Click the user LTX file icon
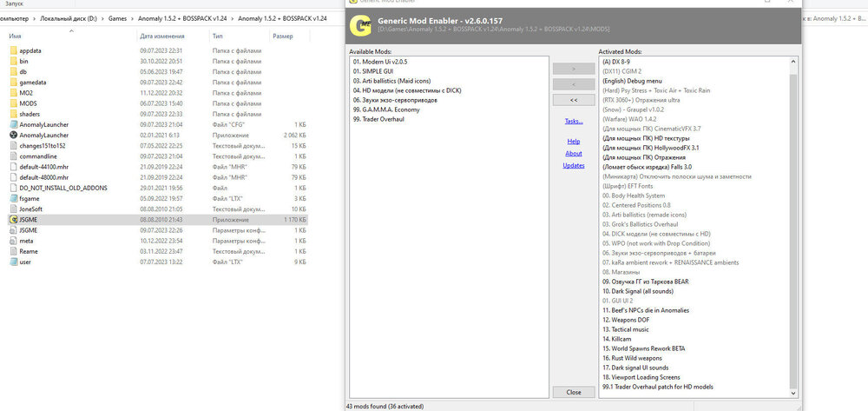 tap(14, 262)
